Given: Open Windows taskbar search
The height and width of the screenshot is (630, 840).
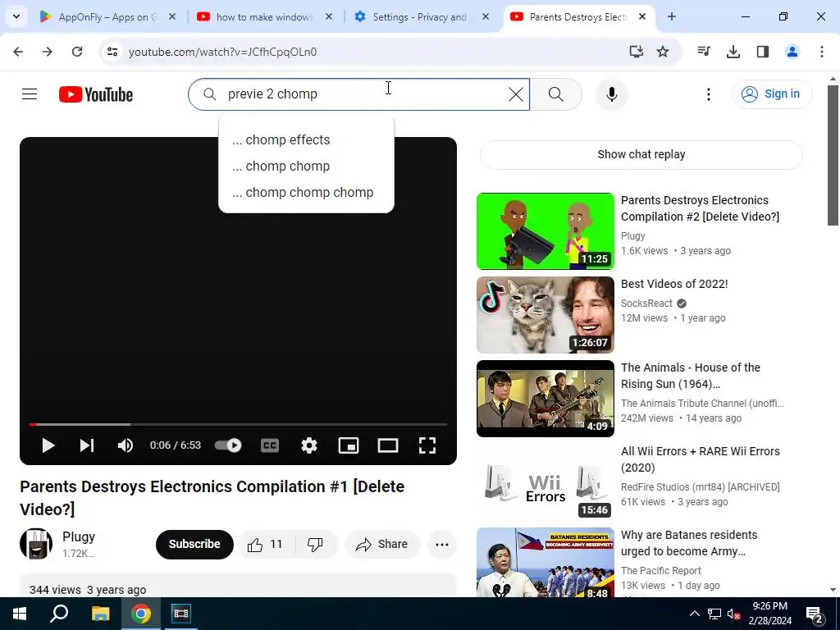Looking at the screenshot, I should pos(59,614).
